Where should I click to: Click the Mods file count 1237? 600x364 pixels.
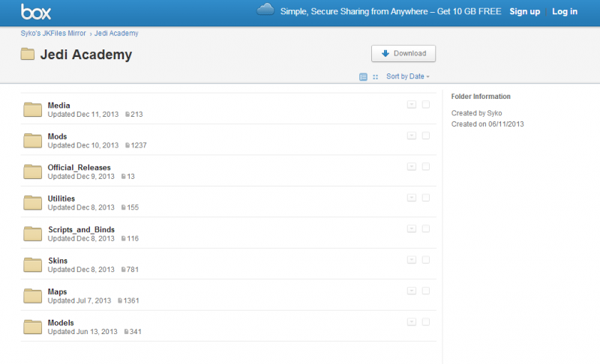click(139, 145)
